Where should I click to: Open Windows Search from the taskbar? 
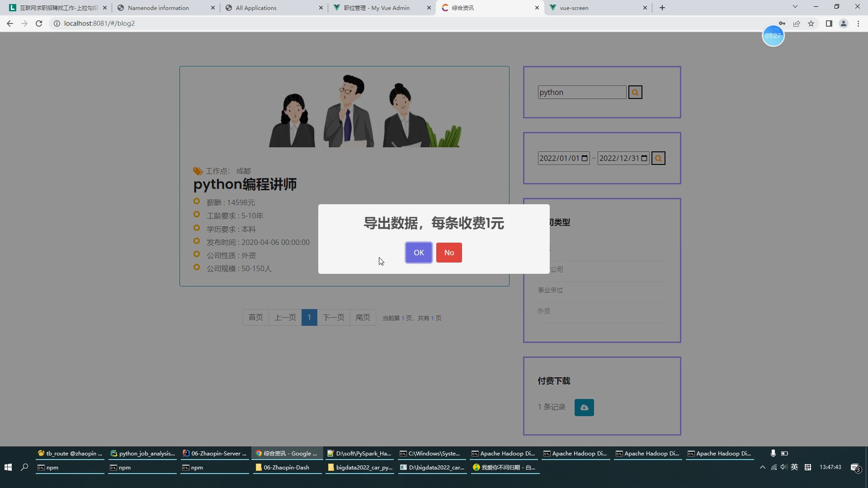[x=25, y=467]
